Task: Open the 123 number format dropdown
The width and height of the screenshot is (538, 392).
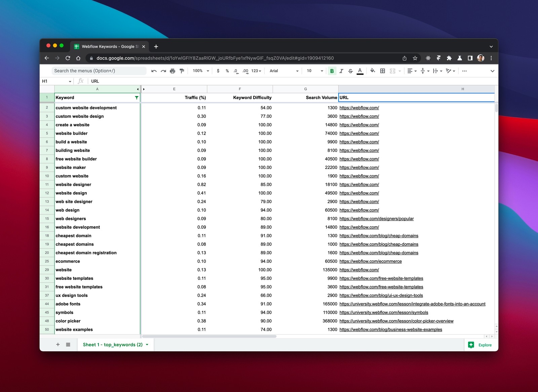Action: point(256,71)
